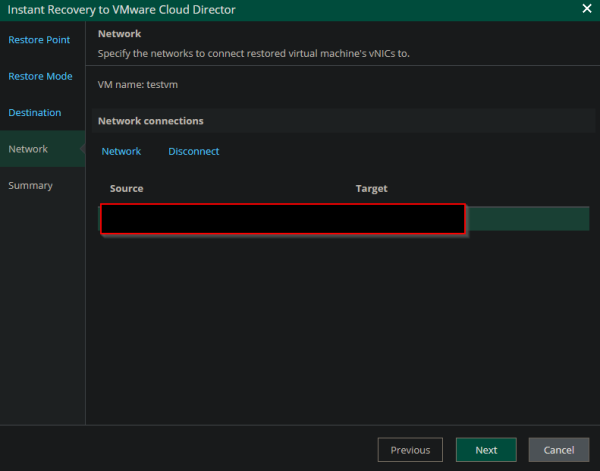Cancel the recovery wizard
The image size is (600, 471).
(x=559, y=450)
